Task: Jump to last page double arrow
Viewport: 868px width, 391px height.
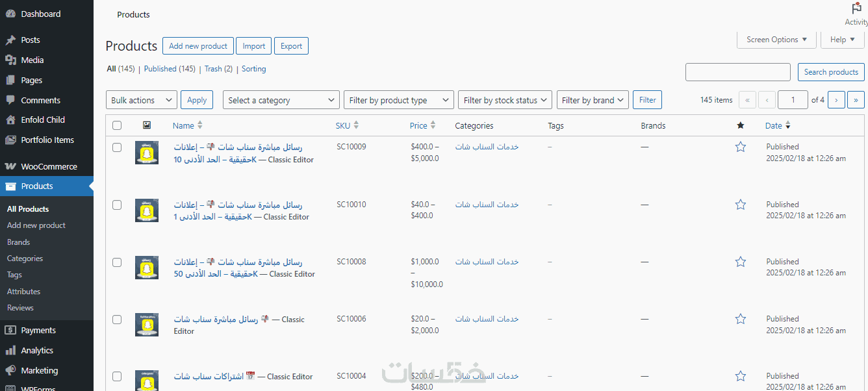Action: (856, 100)
